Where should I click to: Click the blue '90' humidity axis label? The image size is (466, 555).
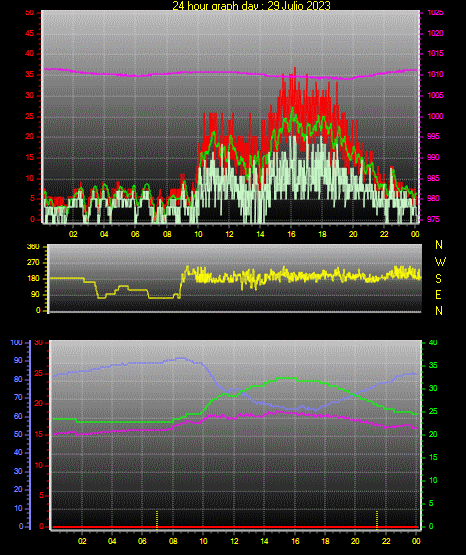pyautogui.click(x=18, y=361)
